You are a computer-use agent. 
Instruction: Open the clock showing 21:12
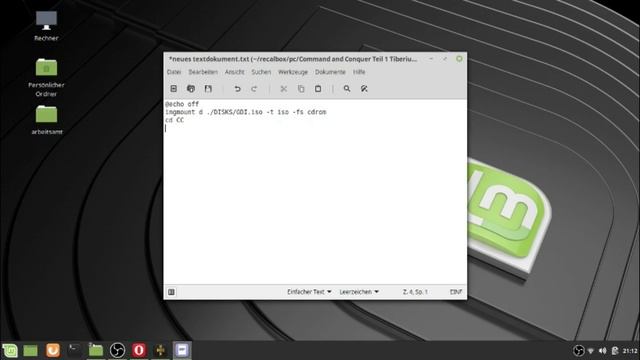(630, 351)
